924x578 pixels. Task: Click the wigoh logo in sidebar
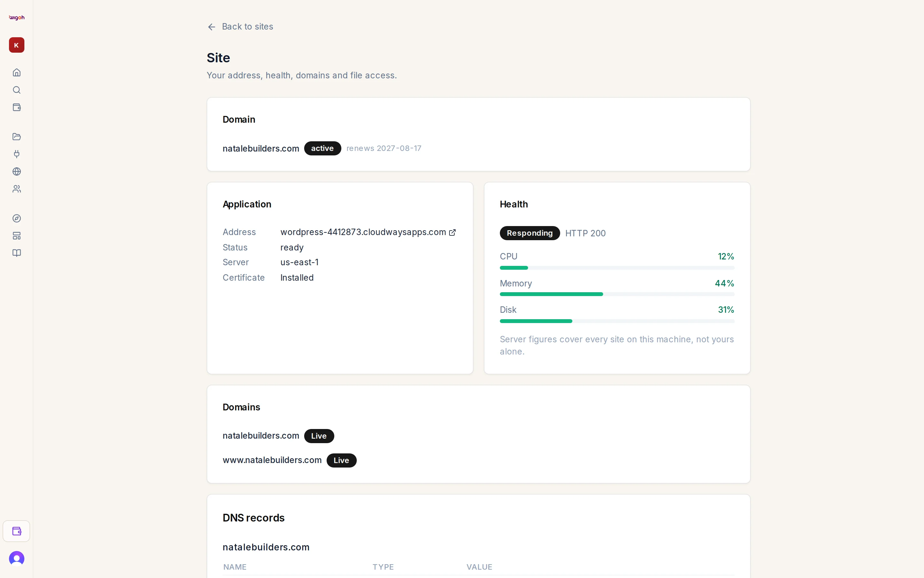point(16,18)
